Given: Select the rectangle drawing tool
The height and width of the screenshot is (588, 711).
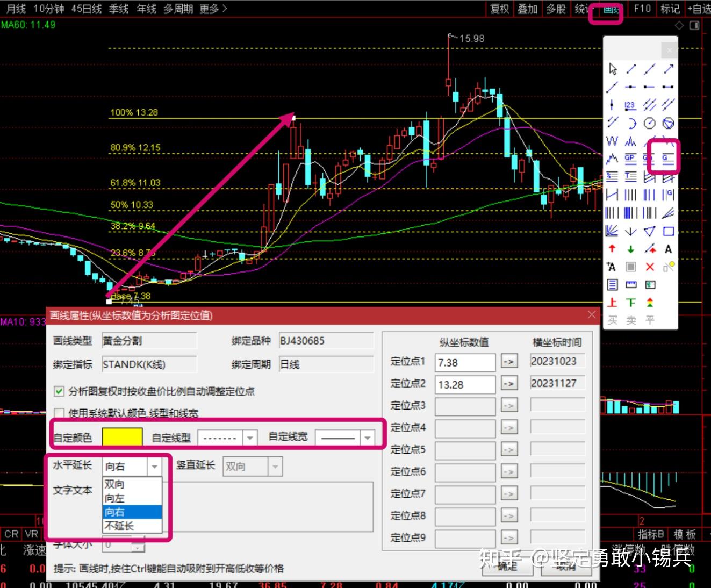Looking at the screenshot, I should click(668, 231).
